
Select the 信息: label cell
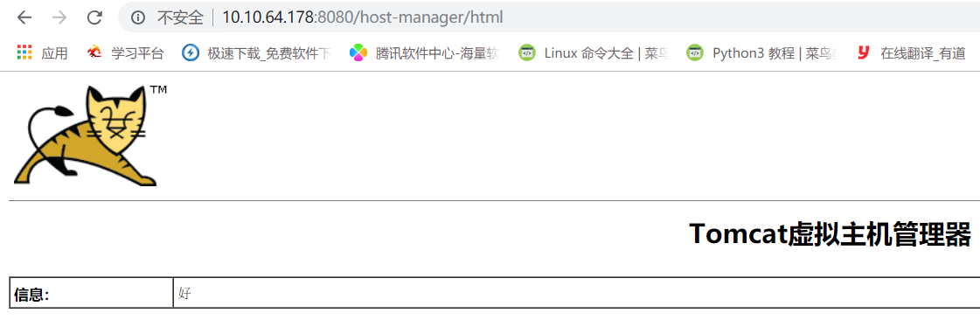pyautogui.click(x=91, y=293)
